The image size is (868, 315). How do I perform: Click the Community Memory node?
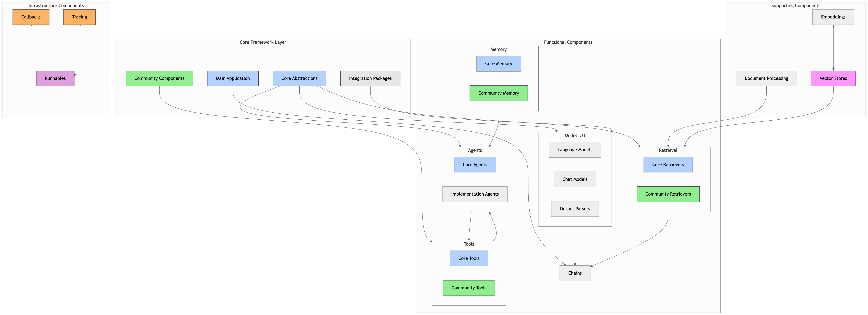(499, 93)
